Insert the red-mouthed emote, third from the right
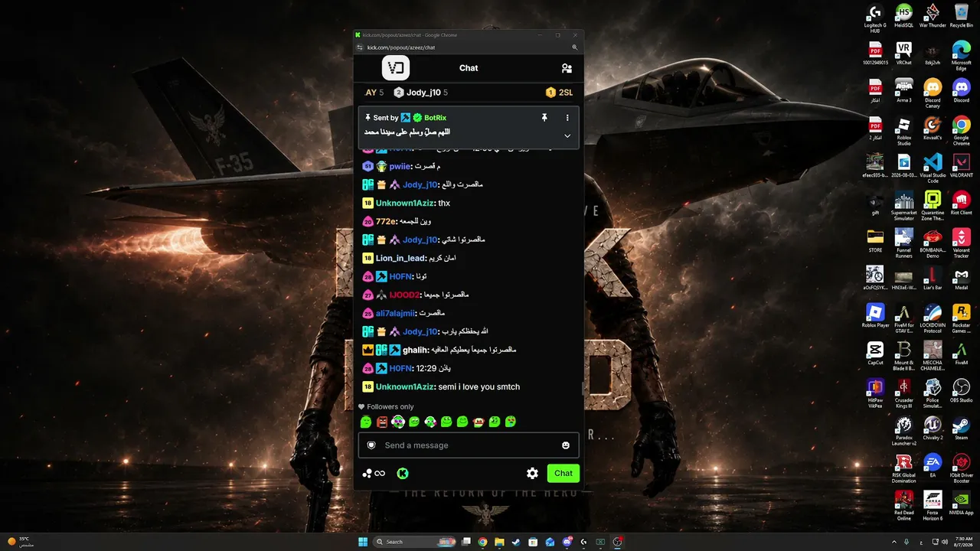The image size is (980, 551). 479,422
